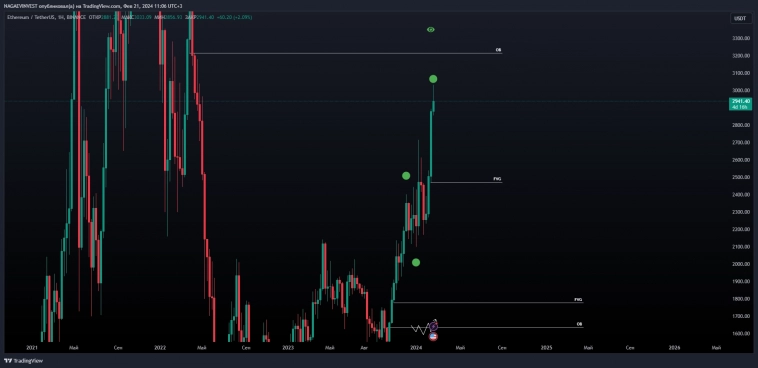Click the 2023 label on the time axis
The height and width of the screenshot is (368, 758).
pos(288,348)
